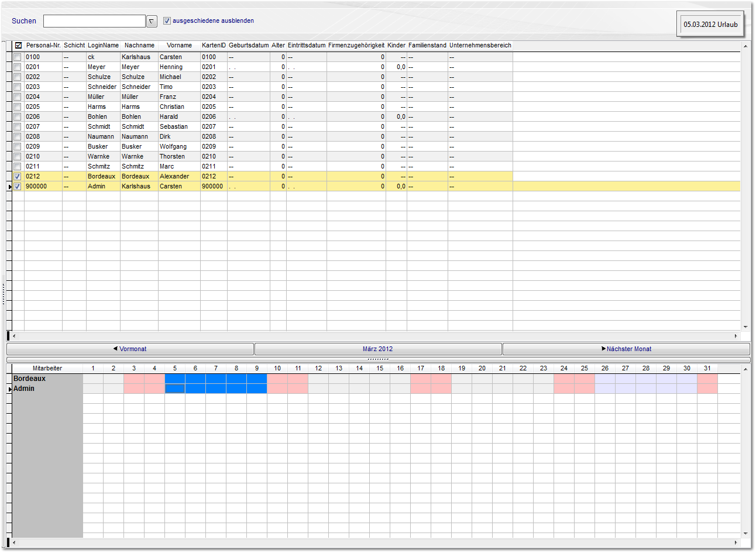The image size is (756, 553).
Task: Click Vorname cell 'Harald' in row 0206
Action: tap(179, 116)
